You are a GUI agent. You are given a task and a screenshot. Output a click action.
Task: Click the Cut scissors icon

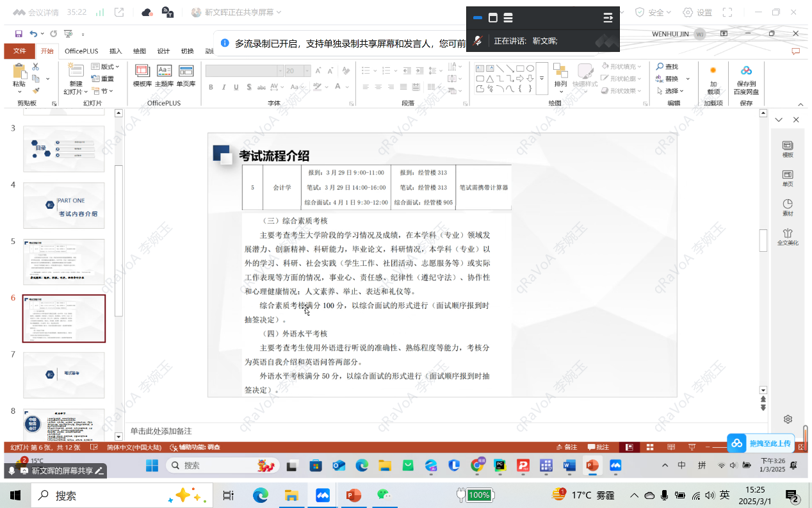36,67
